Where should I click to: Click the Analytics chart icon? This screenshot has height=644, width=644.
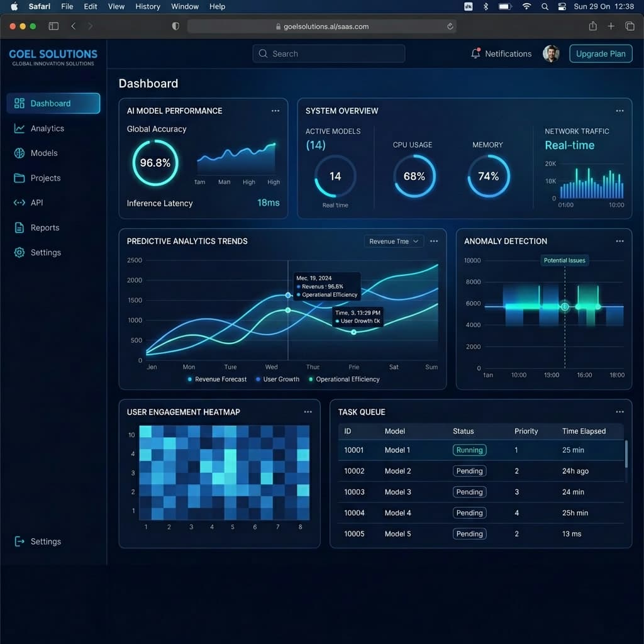(x=19, y=128)
